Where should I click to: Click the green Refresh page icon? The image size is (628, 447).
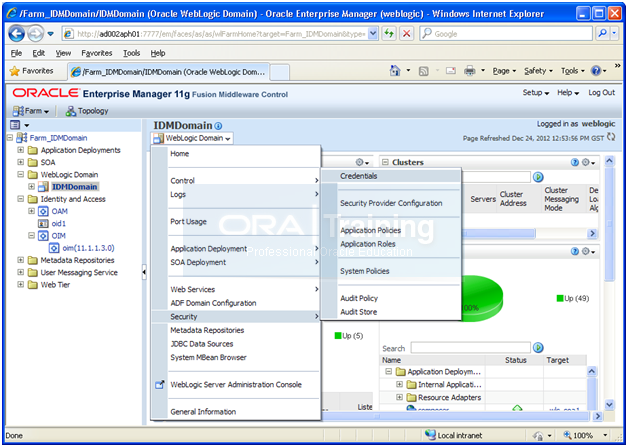click(389, 34)
